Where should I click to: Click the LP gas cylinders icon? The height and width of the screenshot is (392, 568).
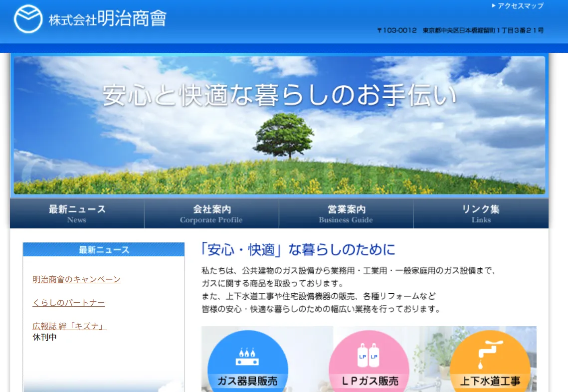[x=369, y=355]
